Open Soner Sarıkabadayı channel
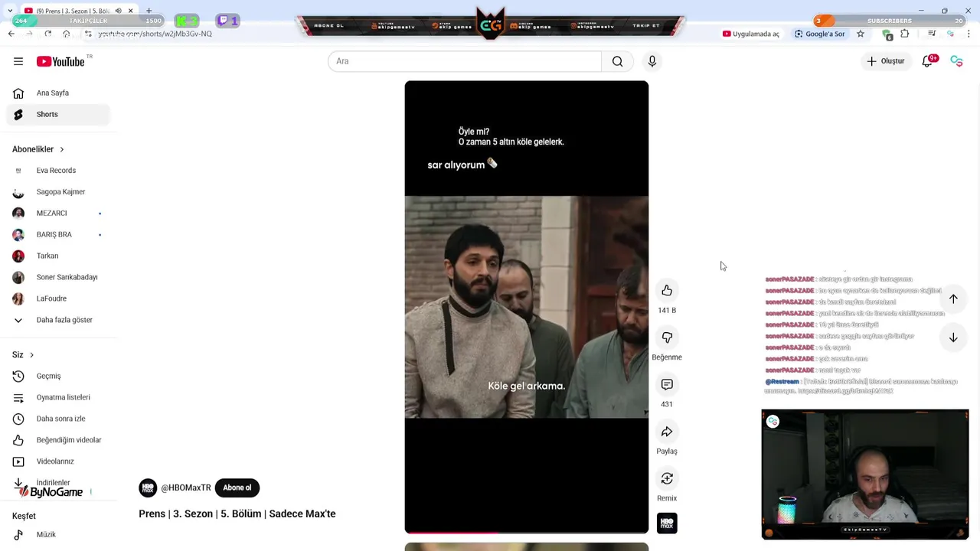Screen dimensions: 980x551 coord(58,277)
